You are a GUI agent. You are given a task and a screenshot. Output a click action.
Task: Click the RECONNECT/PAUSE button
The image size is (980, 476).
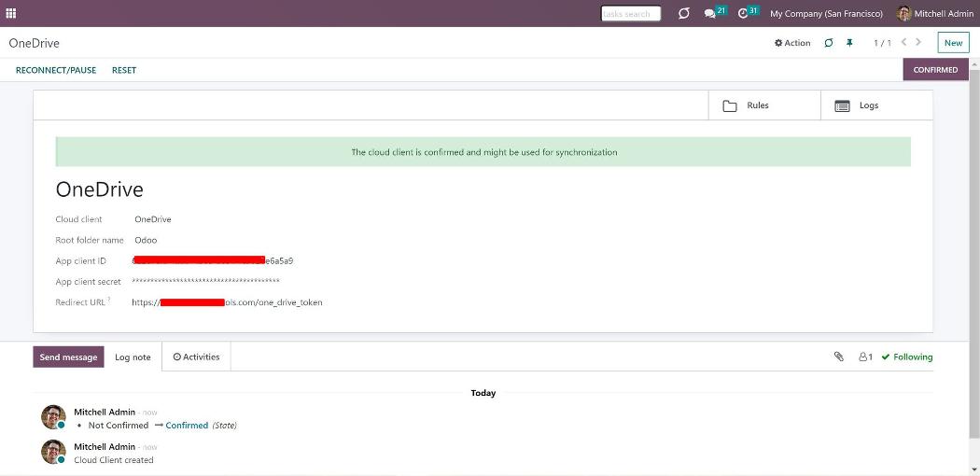(56, 70)
